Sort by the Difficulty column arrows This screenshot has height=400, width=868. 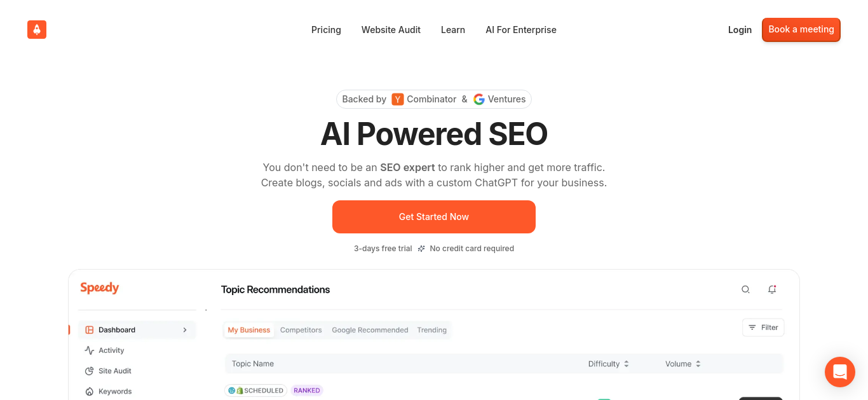click(x=627, y=364)
